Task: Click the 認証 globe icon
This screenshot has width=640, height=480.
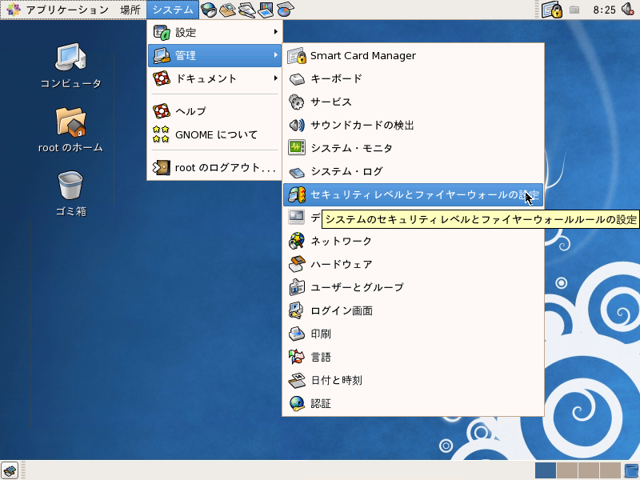Action: pyautogui.click(x=296, y=404)
